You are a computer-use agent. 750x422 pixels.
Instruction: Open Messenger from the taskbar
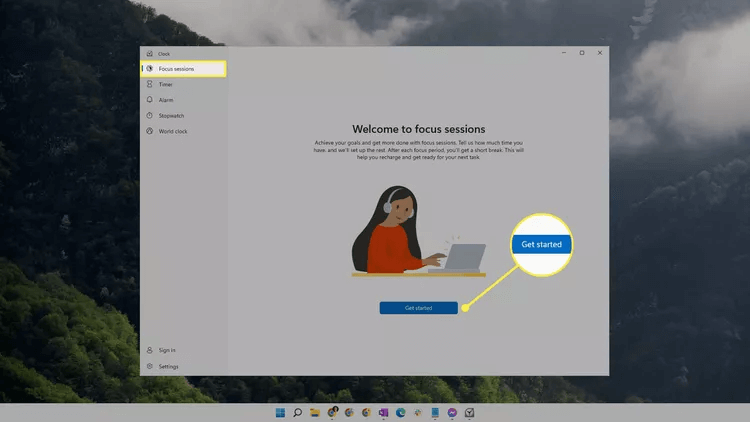click(x=452, y=412)
